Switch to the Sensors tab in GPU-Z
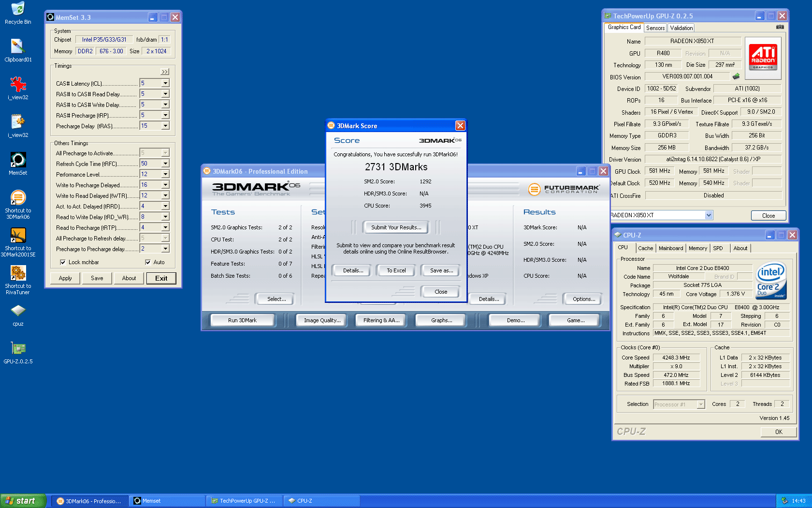Image resolution: width=812 pixels, height=508 pixels. tap(655, 28)
